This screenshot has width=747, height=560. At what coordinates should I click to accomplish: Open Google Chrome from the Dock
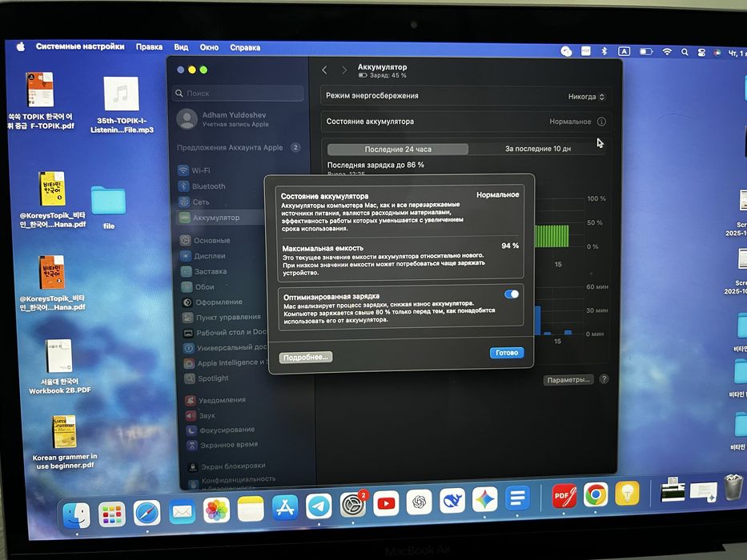596,494
